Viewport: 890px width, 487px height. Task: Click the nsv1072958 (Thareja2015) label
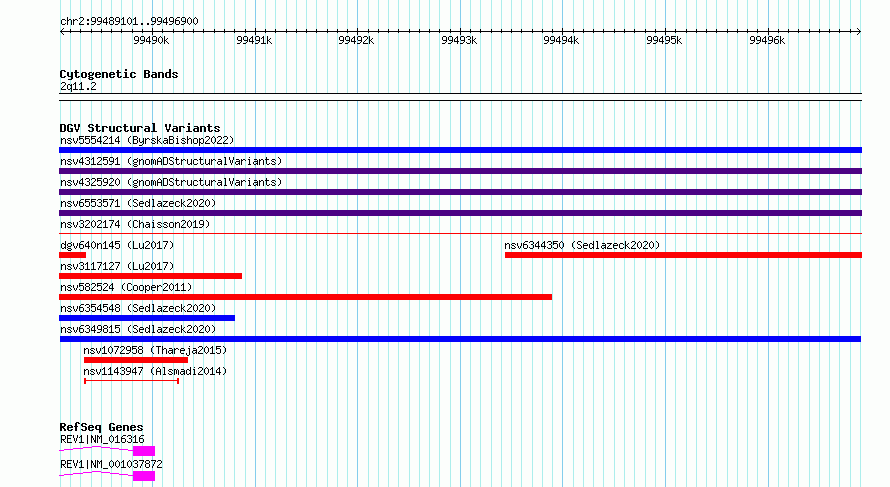point(155,350)
